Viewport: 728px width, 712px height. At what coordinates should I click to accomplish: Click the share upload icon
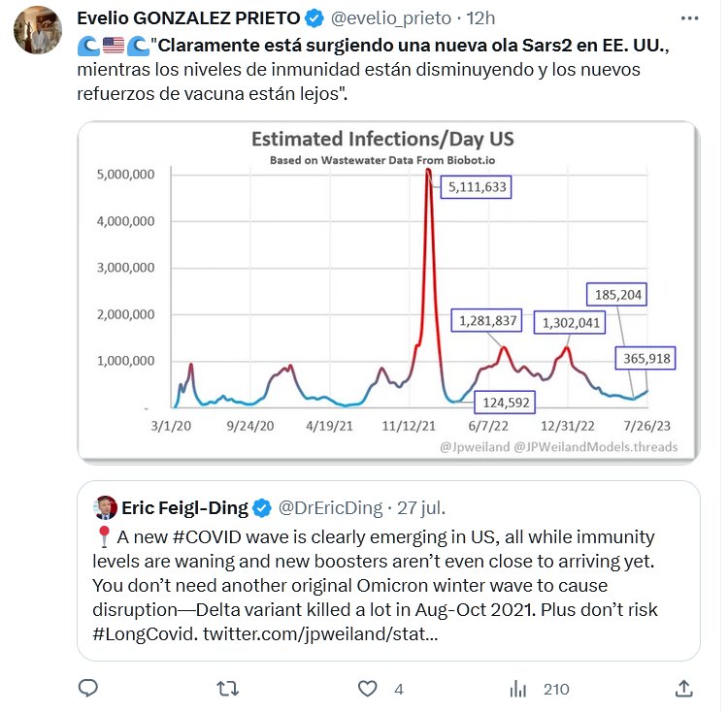(x=684, y=689)
